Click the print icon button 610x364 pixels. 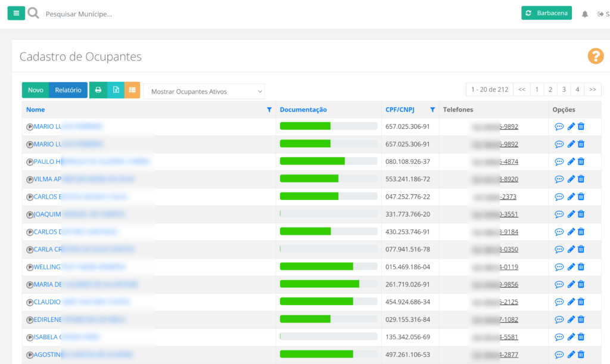tap(98, 90)
